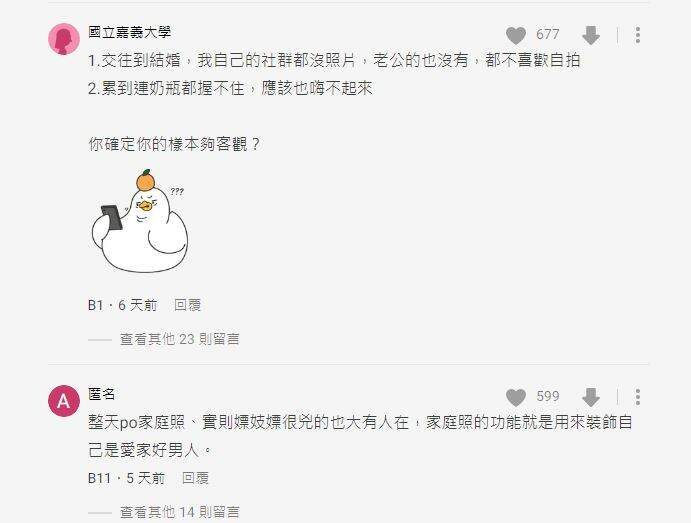Click the red 'A' anonymous avatar

tap(64, 401)
